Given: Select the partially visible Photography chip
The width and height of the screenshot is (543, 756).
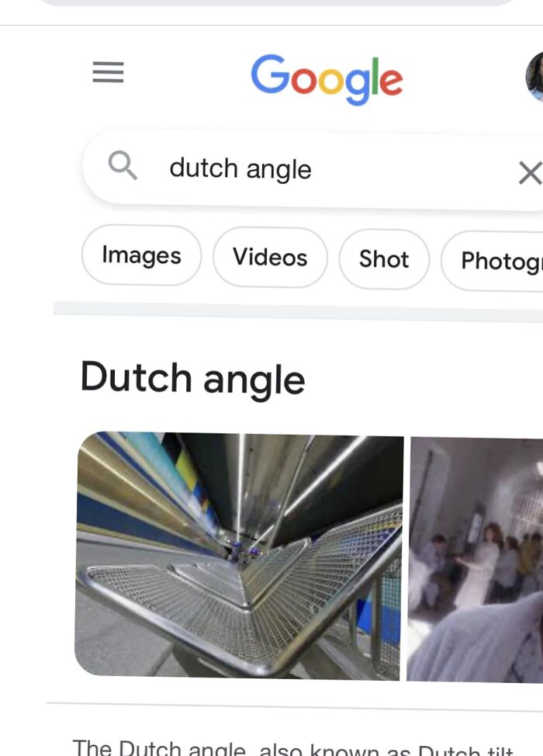Looking at the screenshot, I should pyautogui.click(x=493, y=261).
